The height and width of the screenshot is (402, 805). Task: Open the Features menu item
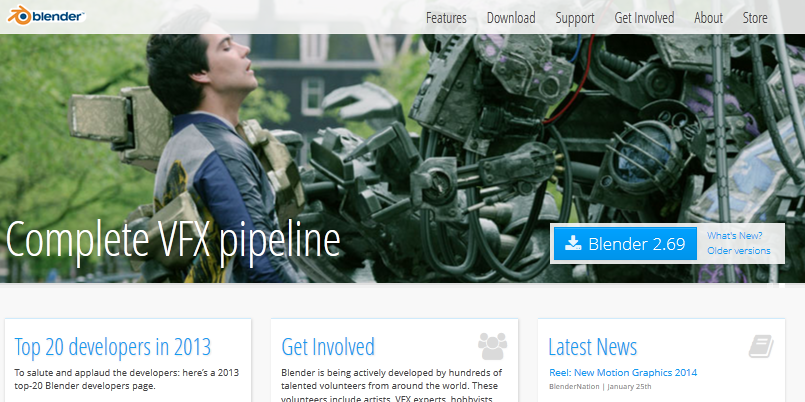[446, 18]
